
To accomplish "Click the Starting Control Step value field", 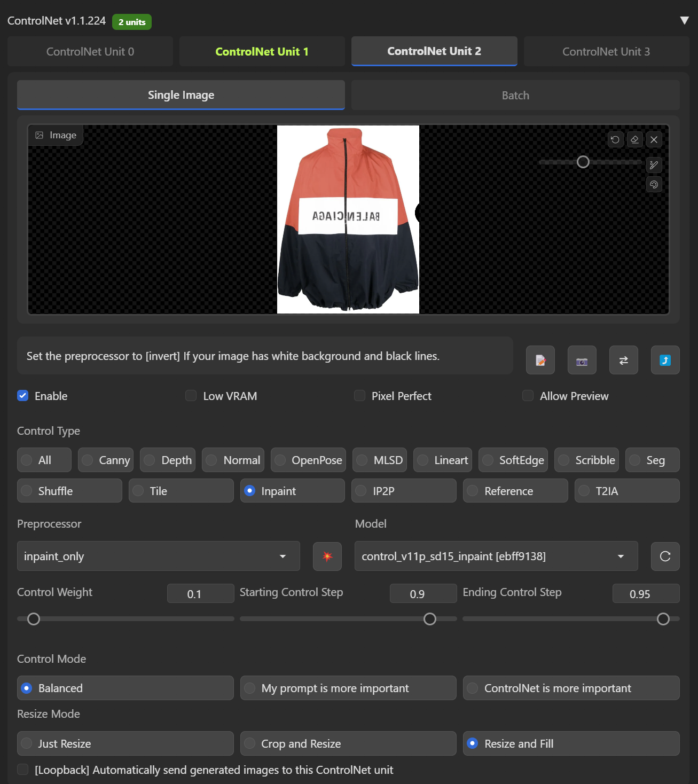I will tap(423, 594).
